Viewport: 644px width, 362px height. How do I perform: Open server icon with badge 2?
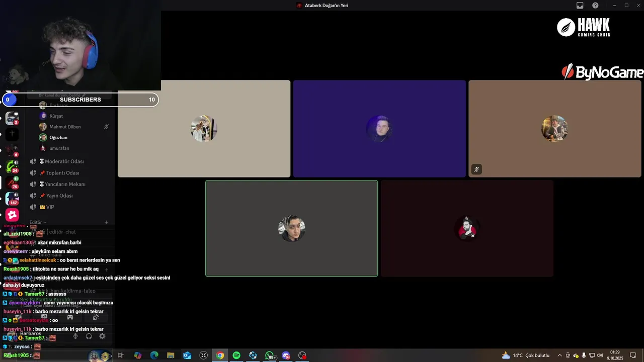(12, 119)
